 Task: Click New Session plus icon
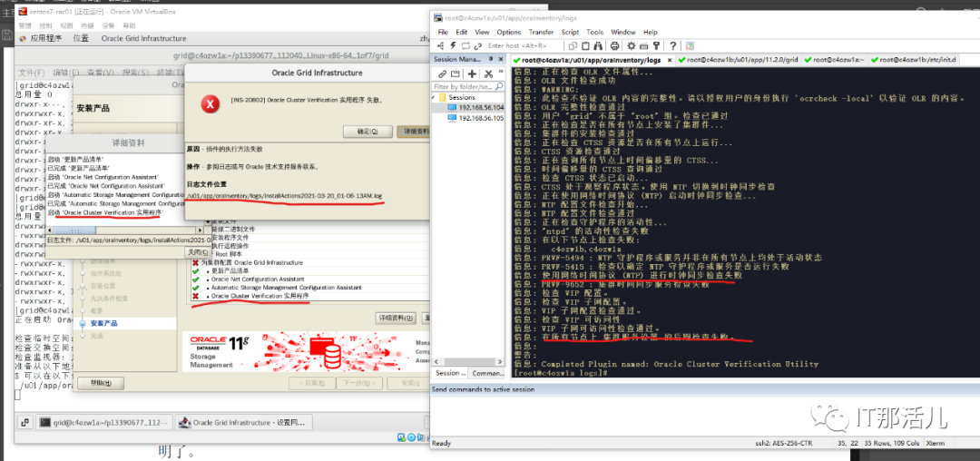tap(472, 74)
